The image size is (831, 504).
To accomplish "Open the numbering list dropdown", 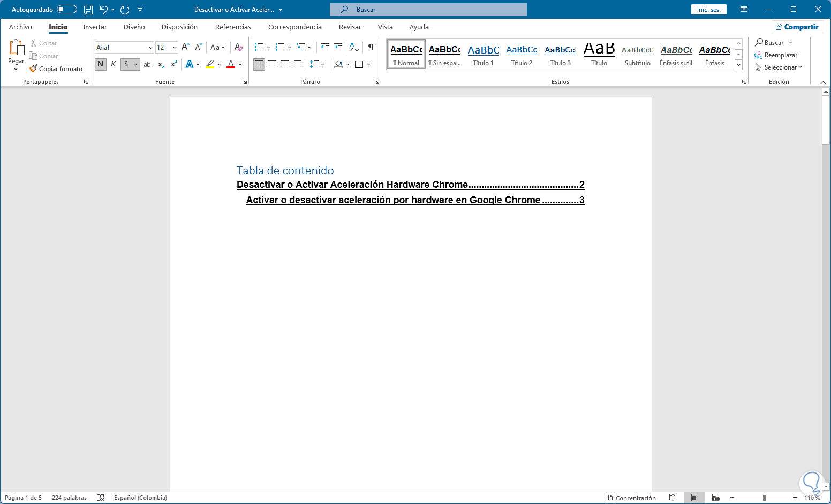I will (289, 47).
